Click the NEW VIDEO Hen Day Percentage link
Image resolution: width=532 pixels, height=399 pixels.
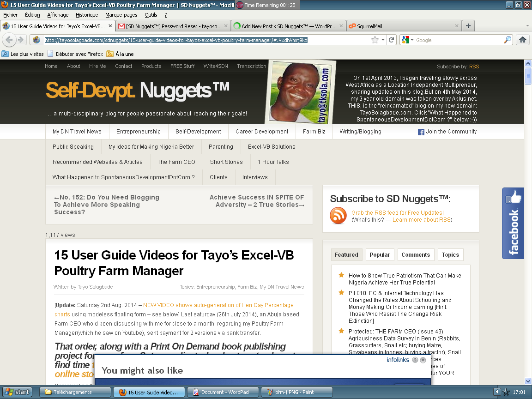pos(218,305)
